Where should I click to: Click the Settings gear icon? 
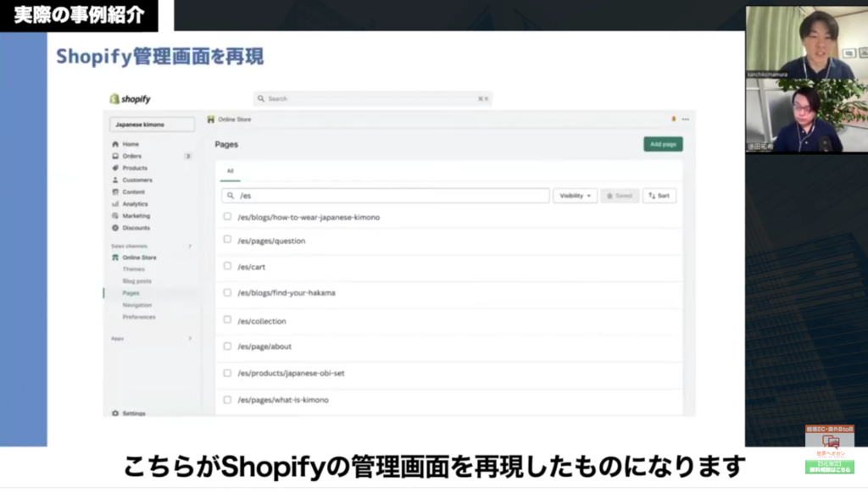pos(115,413)
